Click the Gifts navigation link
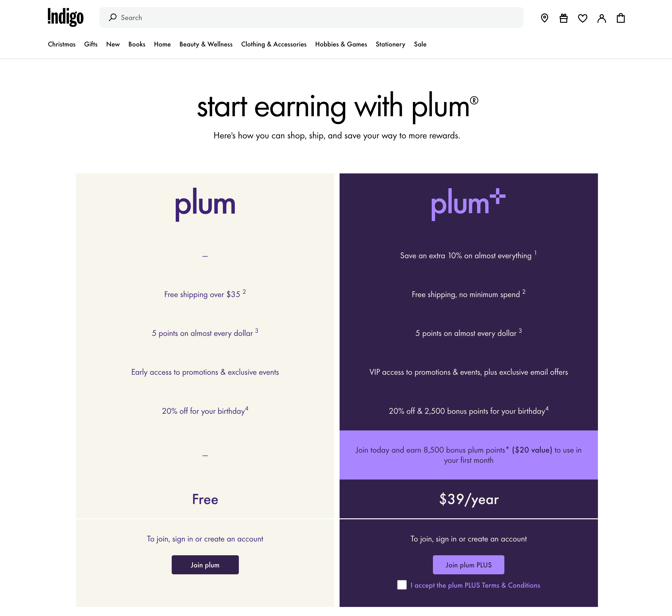 tap(91, 44)
